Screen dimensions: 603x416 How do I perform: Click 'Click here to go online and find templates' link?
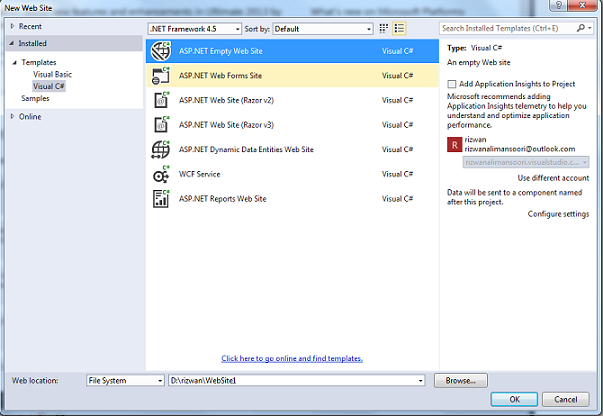(292, 358)
